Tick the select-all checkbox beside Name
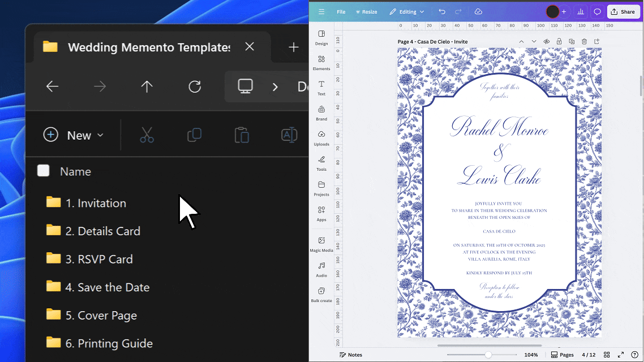Viewport: 644px width, 362px height. (x=44, y=171)
